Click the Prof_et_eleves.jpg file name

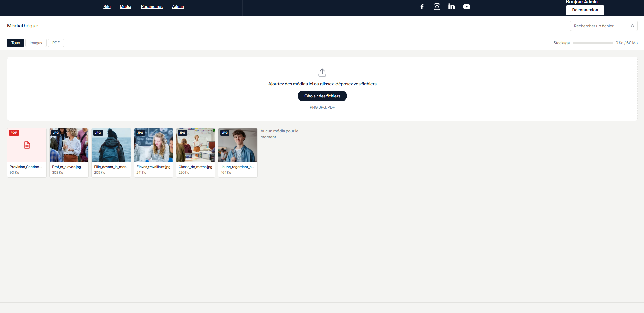[66, 167]
